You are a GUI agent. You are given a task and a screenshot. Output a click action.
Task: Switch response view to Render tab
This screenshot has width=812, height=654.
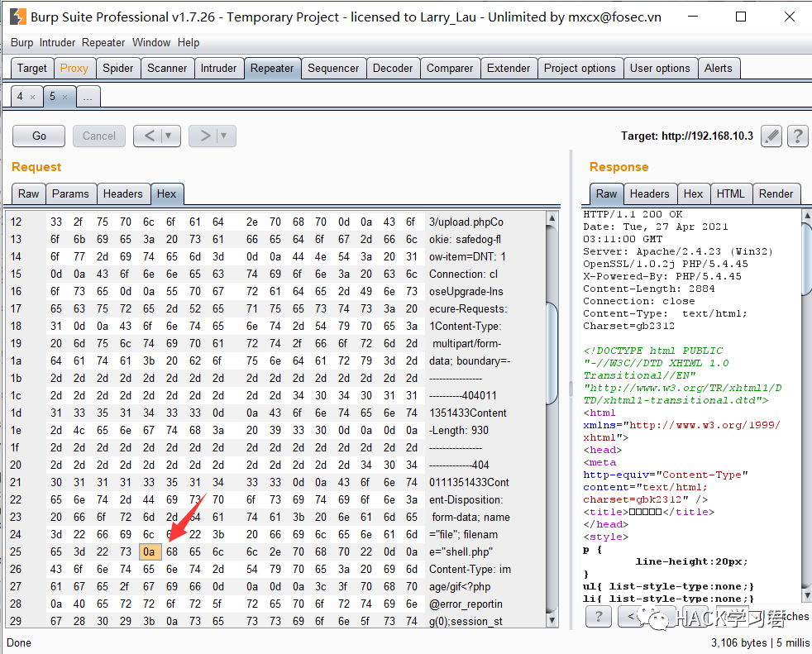pyautogui.click(x=776, y=193)
